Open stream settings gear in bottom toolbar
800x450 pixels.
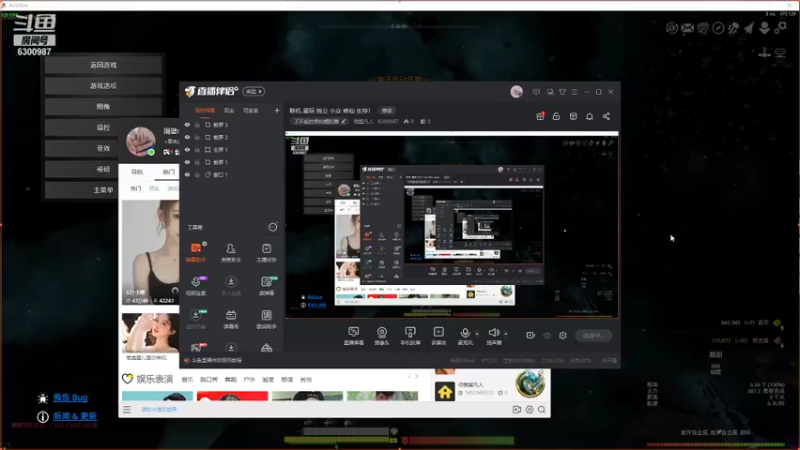pyautogui.click(x=563, y=335)
